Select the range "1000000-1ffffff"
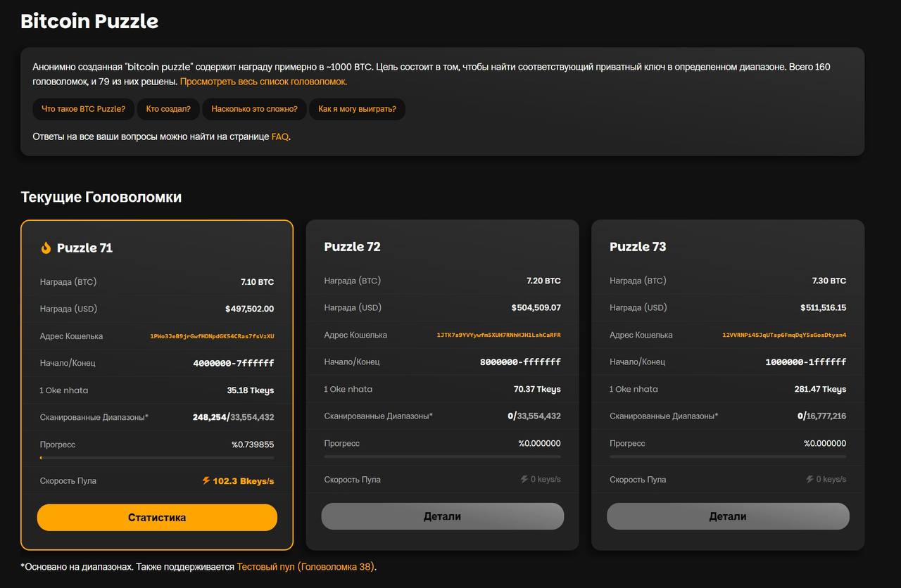 (x=806, y=362)
